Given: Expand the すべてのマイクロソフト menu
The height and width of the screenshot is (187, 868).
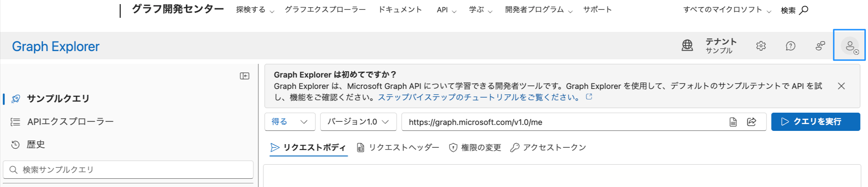Looking at the screenshot, I should pos(727,10).
